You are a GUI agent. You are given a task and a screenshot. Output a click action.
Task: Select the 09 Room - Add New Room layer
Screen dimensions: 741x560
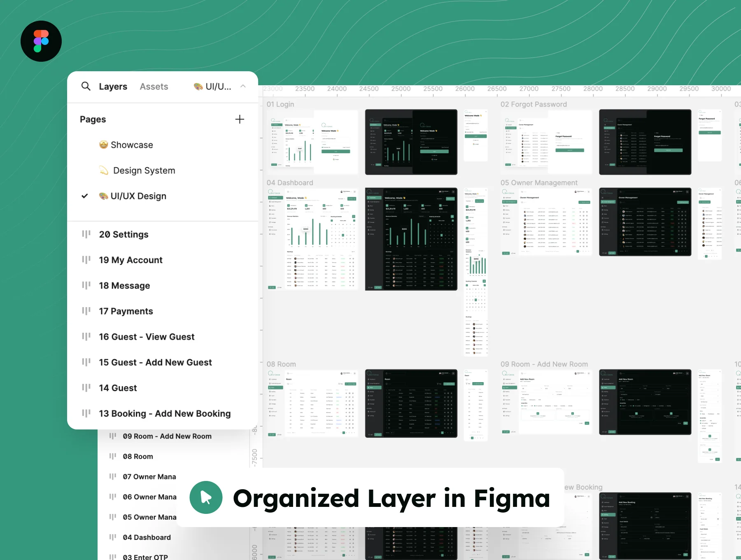[167, 436]
